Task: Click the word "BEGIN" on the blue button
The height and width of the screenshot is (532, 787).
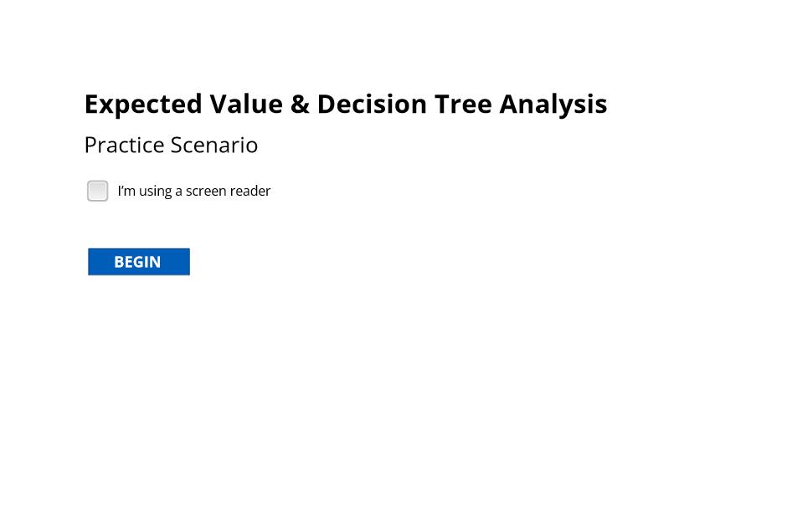Action: tap(137, 262)
